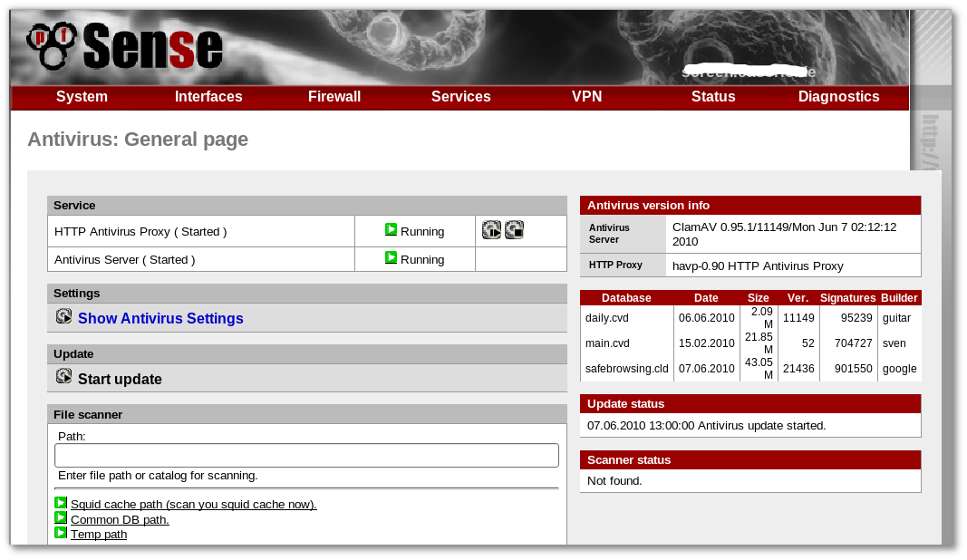Click the icon beside Start update
Screen dimensions: 967x560
pyautogui.click(x=63, y=376)
